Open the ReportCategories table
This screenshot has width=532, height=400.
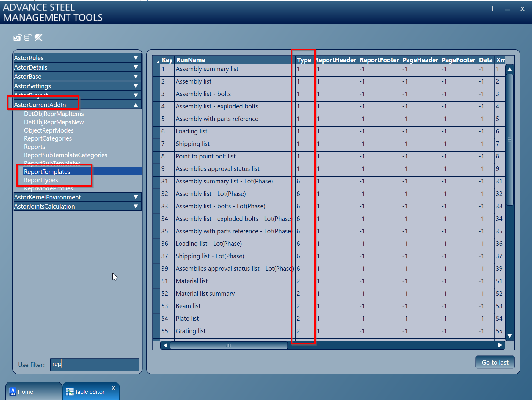pyautogui.click(x=48, y=138)
